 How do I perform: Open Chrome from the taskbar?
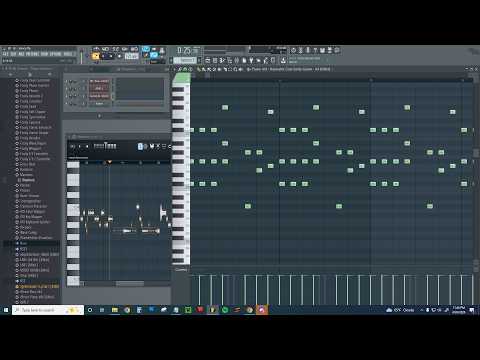pos(127,310)
